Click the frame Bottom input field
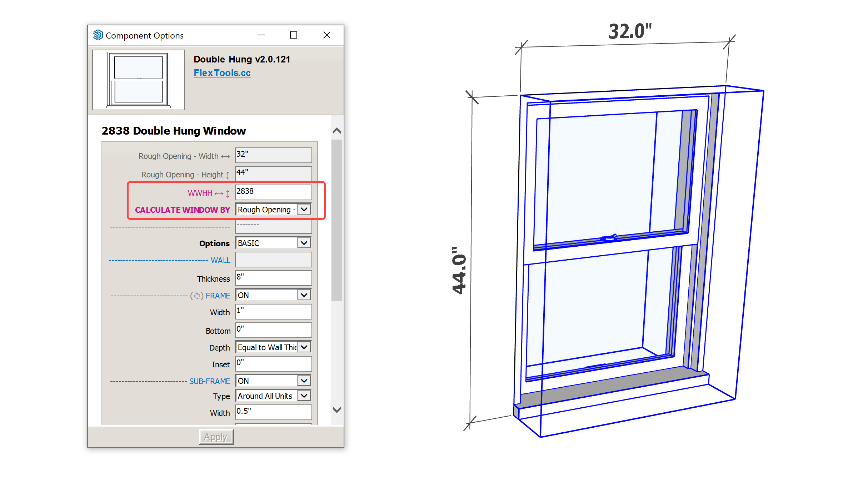 click(x=273, y=330)
